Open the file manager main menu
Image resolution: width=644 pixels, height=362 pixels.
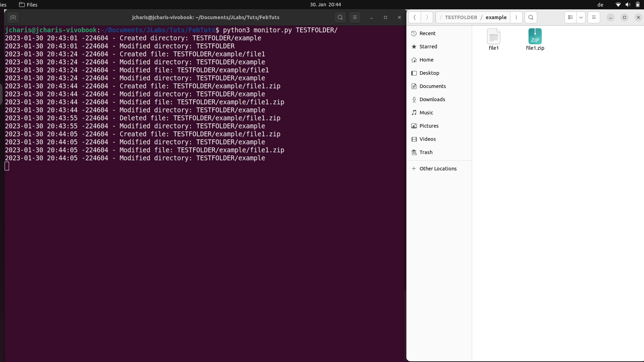click(594, 17)
